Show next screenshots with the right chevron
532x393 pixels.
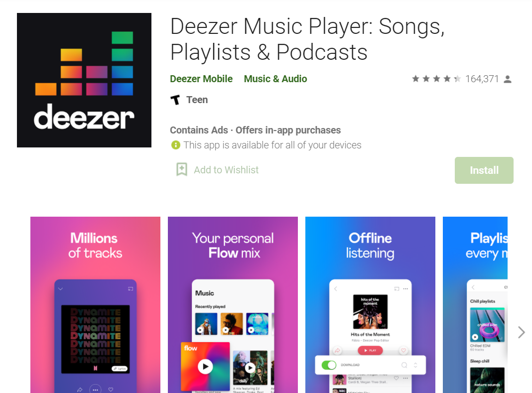click(522, 332)
